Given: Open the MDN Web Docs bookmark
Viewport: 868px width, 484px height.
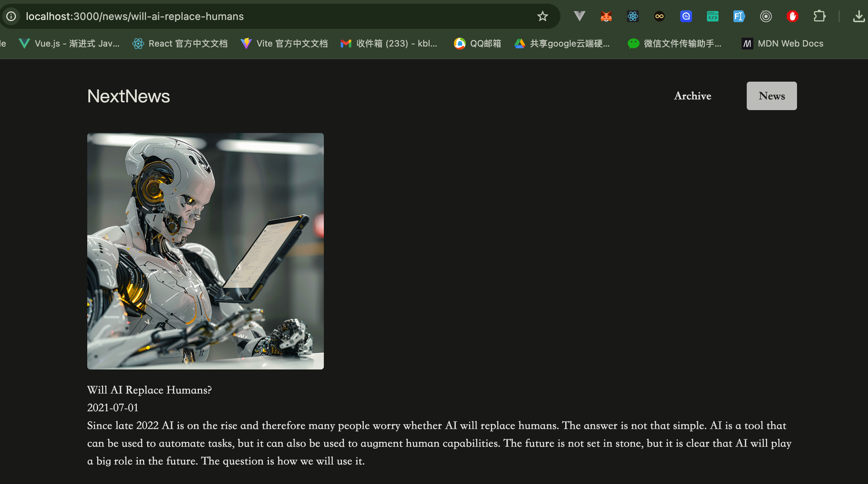Looking at the screenshot, I should coord(783,44).
